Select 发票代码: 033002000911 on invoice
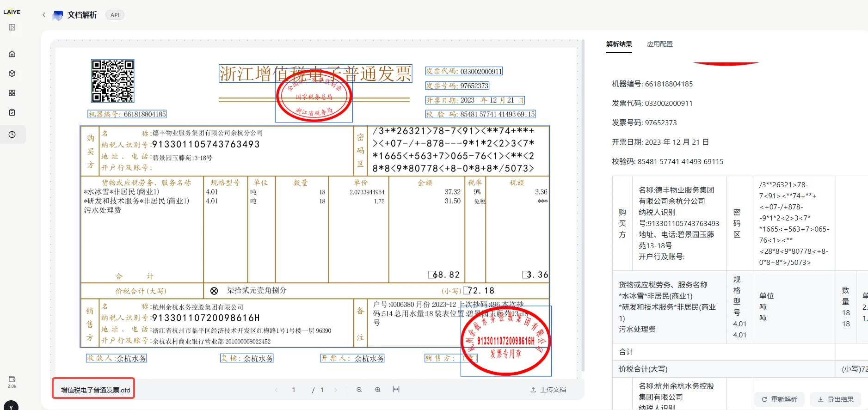The height and width of the screenshot is (410, 868). point(464,71)
